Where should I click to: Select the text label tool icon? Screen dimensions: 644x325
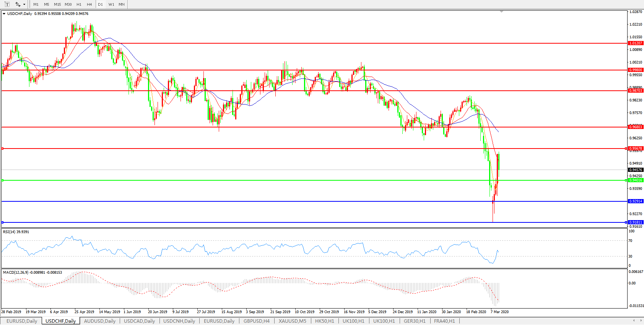tap(7, 4)
